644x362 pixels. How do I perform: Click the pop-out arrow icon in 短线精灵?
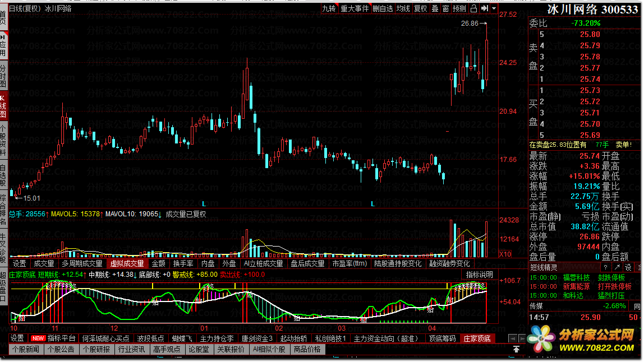[x=617, y=267]
